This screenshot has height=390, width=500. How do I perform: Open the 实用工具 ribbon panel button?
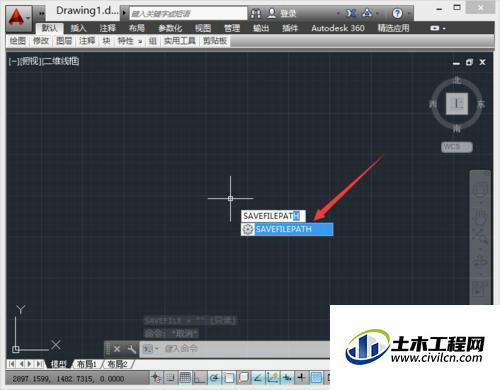[180, 41]
